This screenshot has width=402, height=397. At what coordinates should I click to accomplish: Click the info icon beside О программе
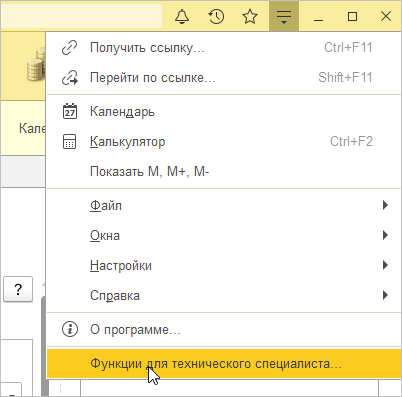point(70,329)
